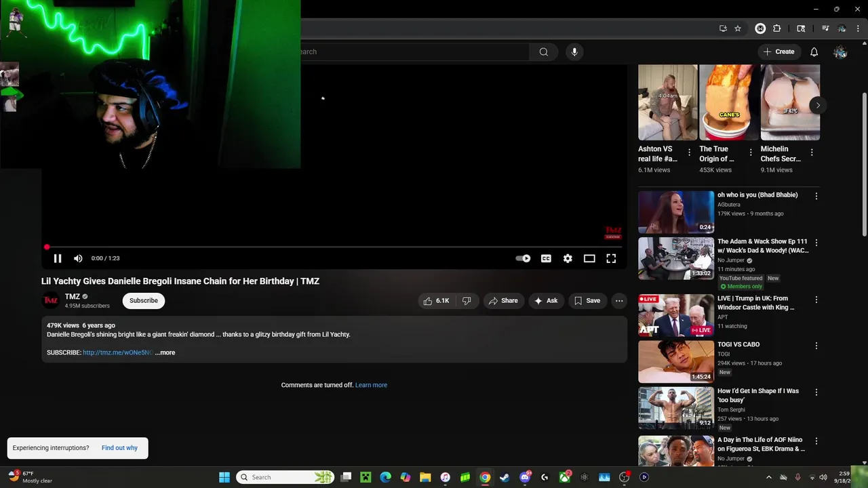The height and width of the screenshot is (488, 868).
Task: Play oh who is you video
Action: [676, 212]
